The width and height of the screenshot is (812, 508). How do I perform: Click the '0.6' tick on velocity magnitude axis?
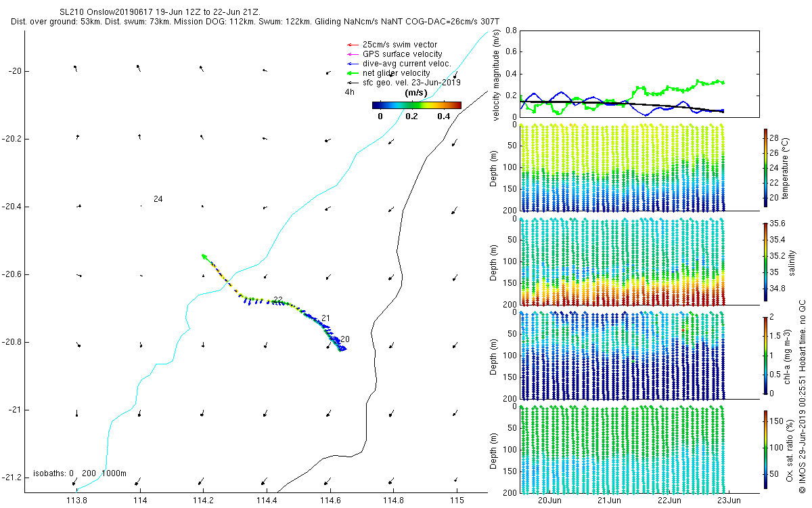[x=512, y=52]
